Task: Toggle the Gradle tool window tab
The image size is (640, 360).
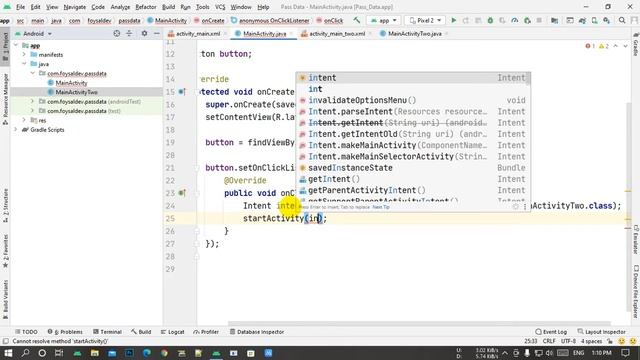Action: [636, 44]
